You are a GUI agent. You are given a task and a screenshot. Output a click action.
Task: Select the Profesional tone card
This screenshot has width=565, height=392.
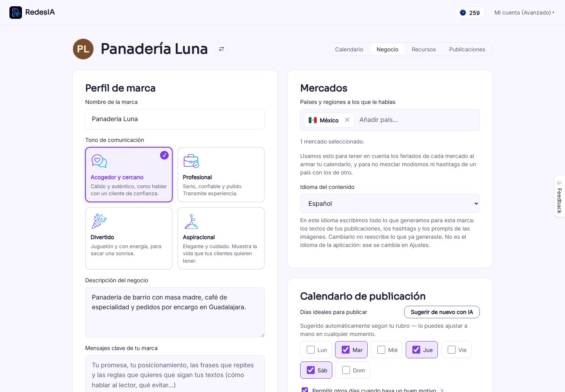[221, 175]
